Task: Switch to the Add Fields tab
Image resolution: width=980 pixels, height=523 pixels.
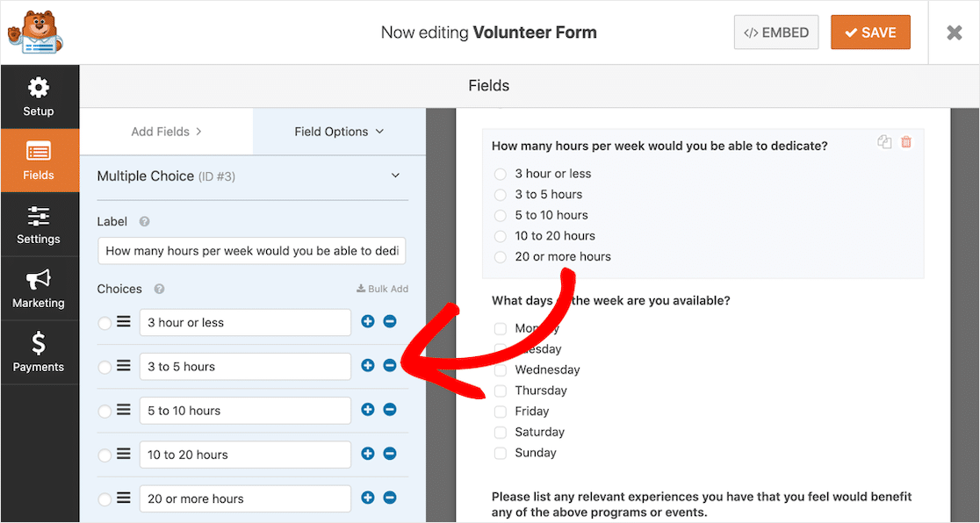Action: 166,132
